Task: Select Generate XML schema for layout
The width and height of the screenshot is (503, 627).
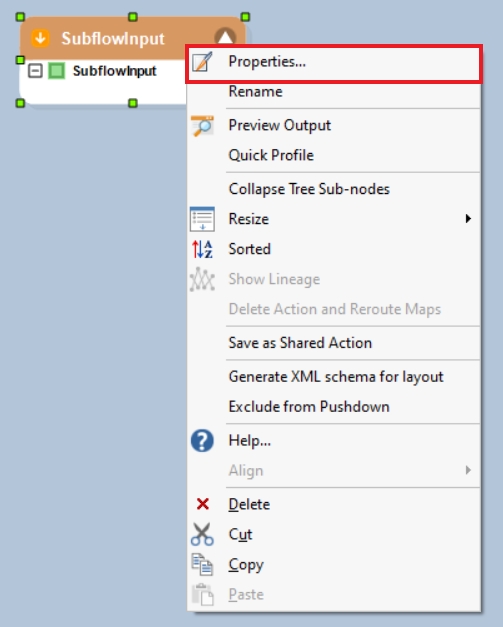Action: [x=334, y=377]
